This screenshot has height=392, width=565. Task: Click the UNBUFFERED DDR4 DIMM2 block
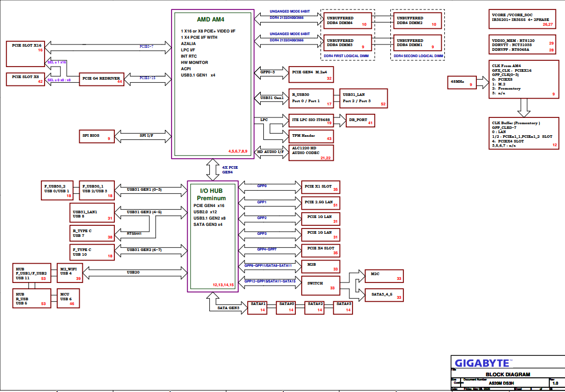[418, 20]
